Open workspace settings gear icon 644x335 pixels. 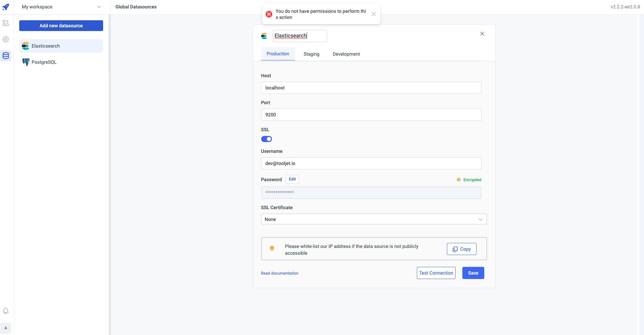6,39
